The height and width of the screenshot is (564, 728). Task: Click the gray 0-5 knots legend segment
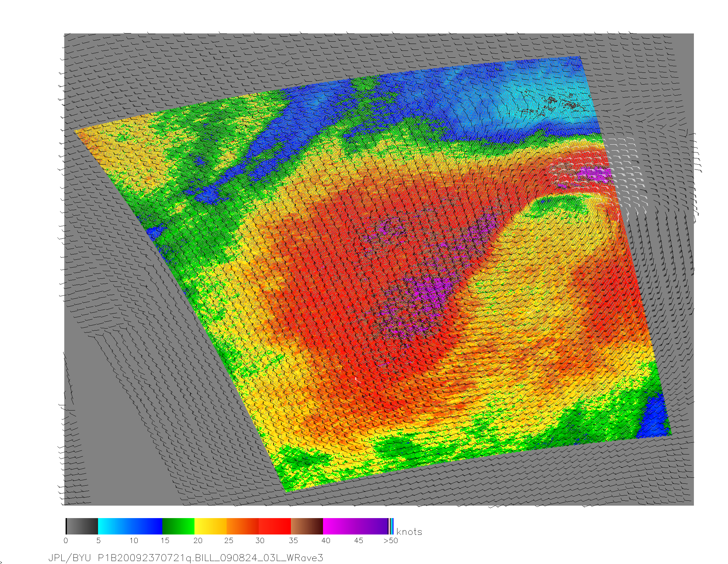tap(82, 526)
